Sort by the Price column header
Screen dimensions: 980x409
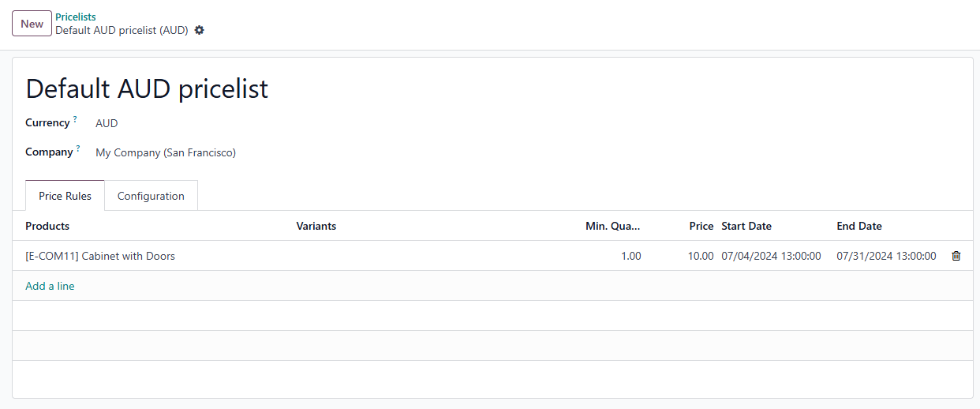point(701,226)
